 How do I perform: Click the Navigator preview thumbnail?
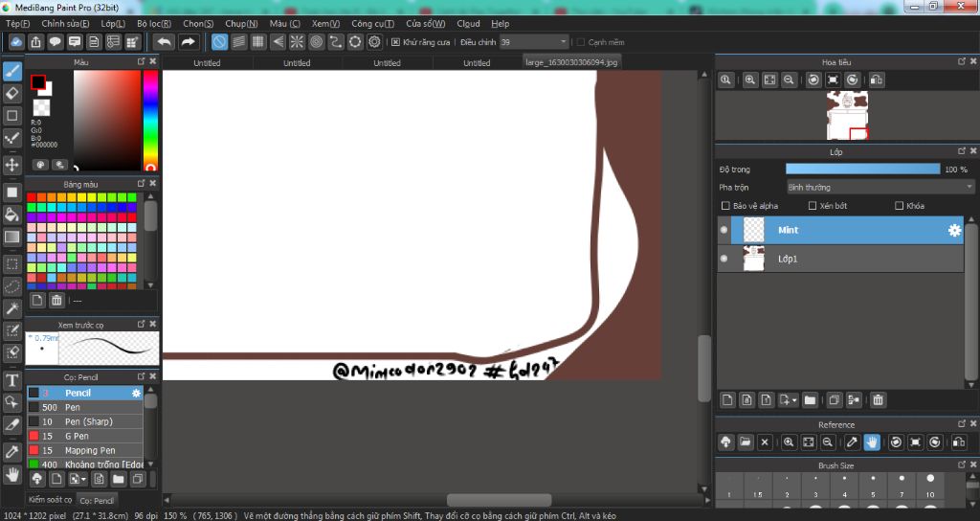[847, 115]
